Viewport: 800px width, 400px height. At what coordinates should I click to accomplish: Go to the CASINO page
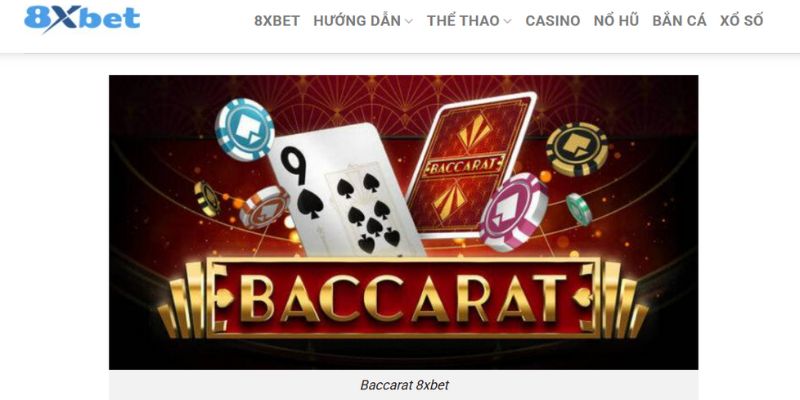[553, 21]
